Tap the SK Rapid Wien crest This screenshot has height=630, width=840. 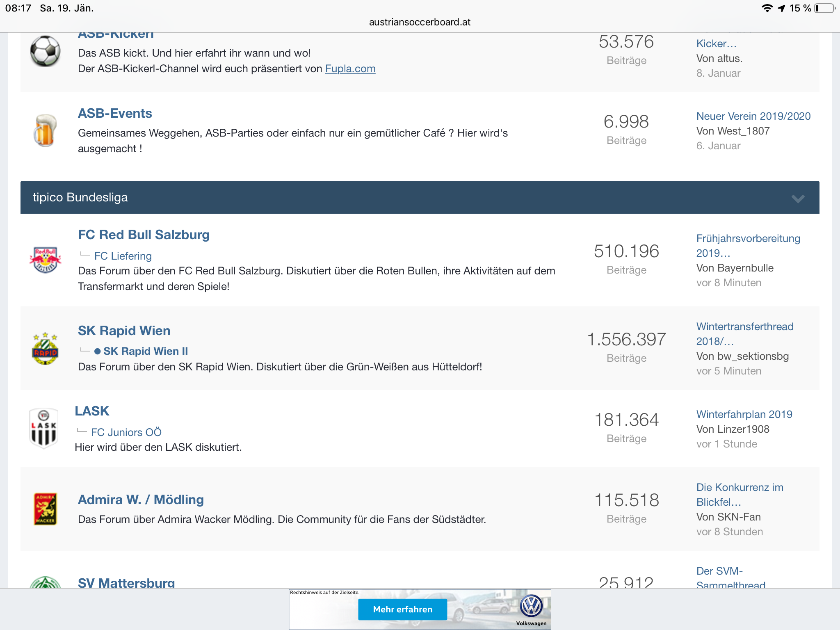(45, 348)
